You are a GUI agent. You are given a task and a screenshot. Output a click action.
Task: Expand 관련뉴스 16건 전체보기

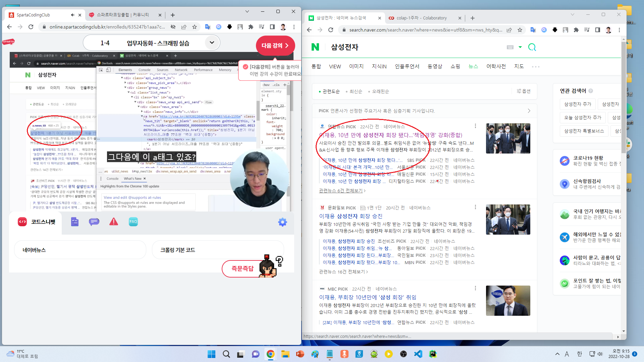pyautogui.click(x=343, y=272)
